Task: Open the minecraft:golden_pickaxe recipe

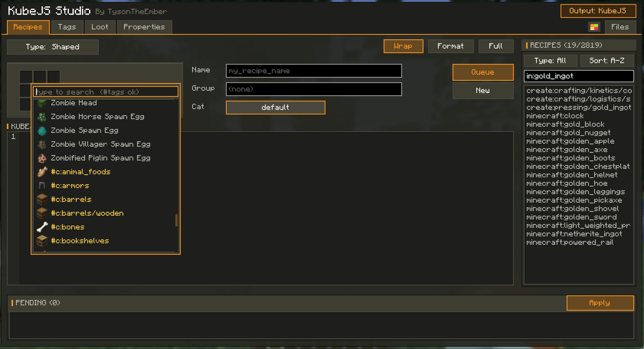Action: tap(579, 200)
